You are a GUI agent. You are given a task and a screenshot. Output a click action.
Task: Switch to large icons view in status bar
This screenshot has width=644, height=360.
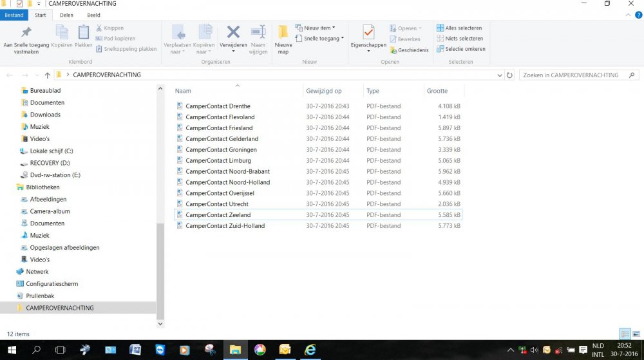point(636,334)
